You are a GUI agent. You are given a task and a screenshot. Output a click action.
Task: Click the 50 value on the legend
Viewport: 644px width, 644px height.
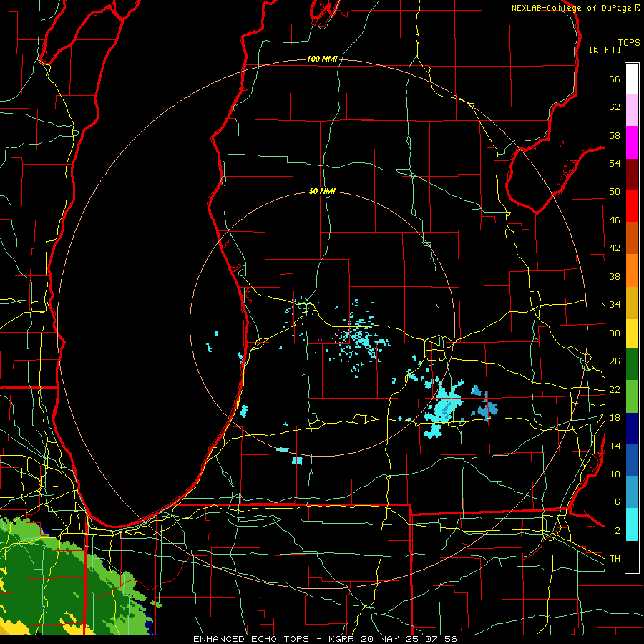tap(615, 192)
